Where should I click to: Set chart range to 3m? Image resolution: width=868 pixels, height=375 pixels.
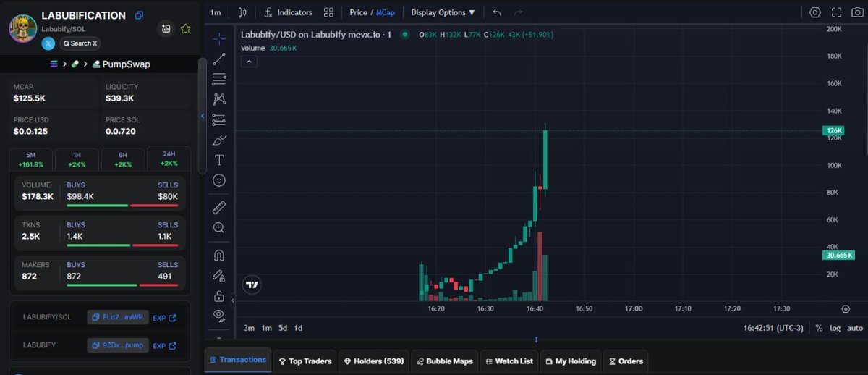(x=249, y=328)
